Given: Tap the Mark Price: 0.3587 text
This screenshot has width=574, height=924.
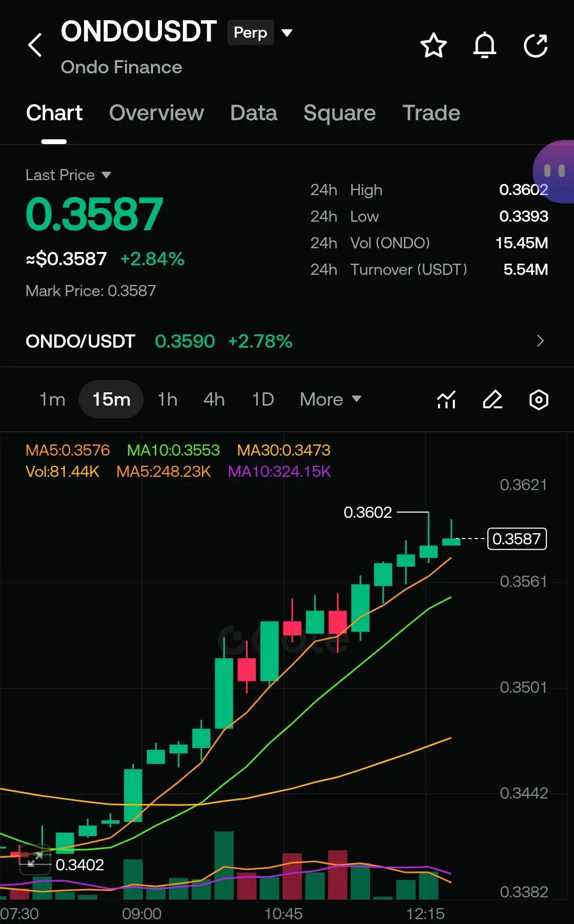Looking at the screenshot, I should [91, 291].
